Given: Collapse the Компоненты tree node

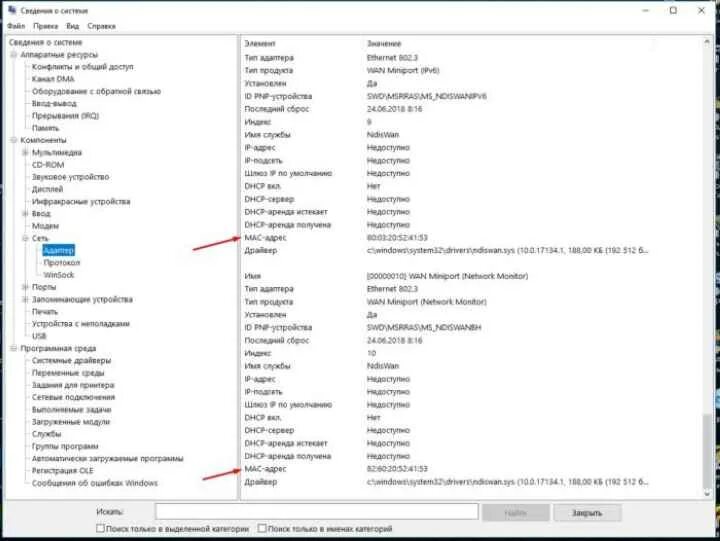Looking at the screenshot, I should [x=14, y=140].
